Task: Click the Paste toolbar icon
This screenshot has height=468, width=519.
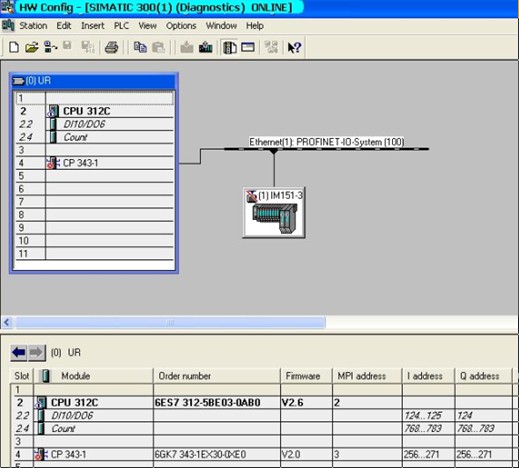Action: pyautogui.click(x=158, y=47)
